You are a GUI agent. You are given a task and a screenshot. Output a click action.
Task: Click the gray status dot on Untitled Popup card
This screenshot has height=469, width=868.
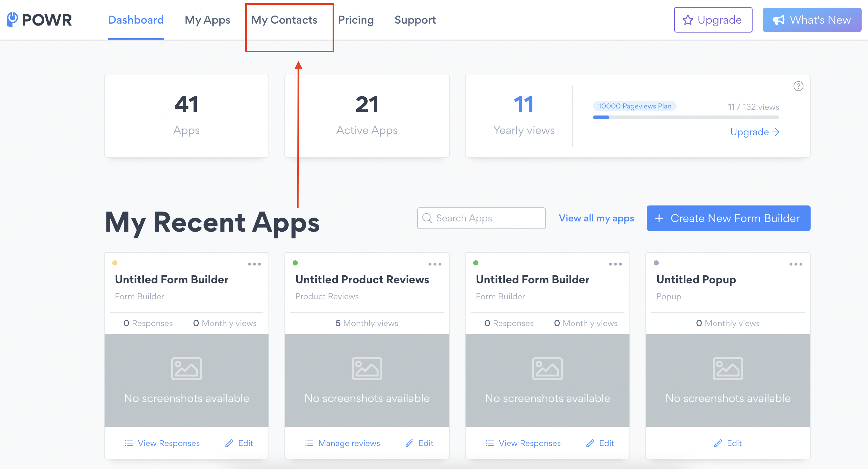click(x=656, y=263)
